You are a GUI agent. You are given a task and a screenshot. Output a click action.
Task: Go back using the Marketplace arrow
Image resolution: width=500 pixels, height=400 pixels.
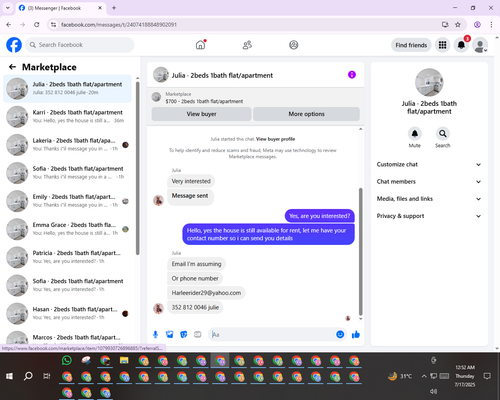[12, 67]
